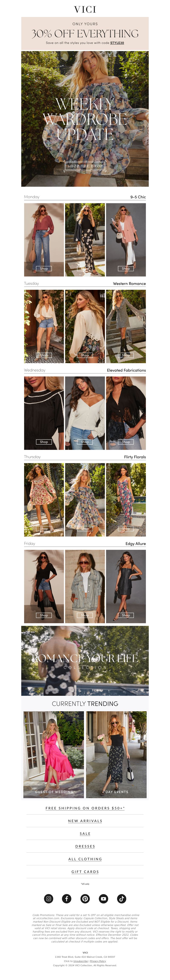The width and height of the screenshot is (170, 980).
Task: Click the 30% Off Everything banner
Action: pyautogui.click(x=85, y=33)
